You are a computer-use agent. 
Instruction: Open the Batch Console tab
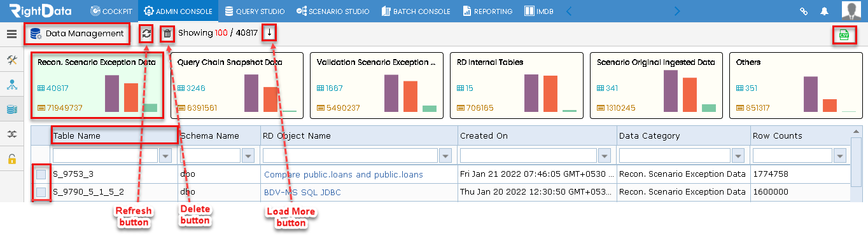(x=416, y=11)
